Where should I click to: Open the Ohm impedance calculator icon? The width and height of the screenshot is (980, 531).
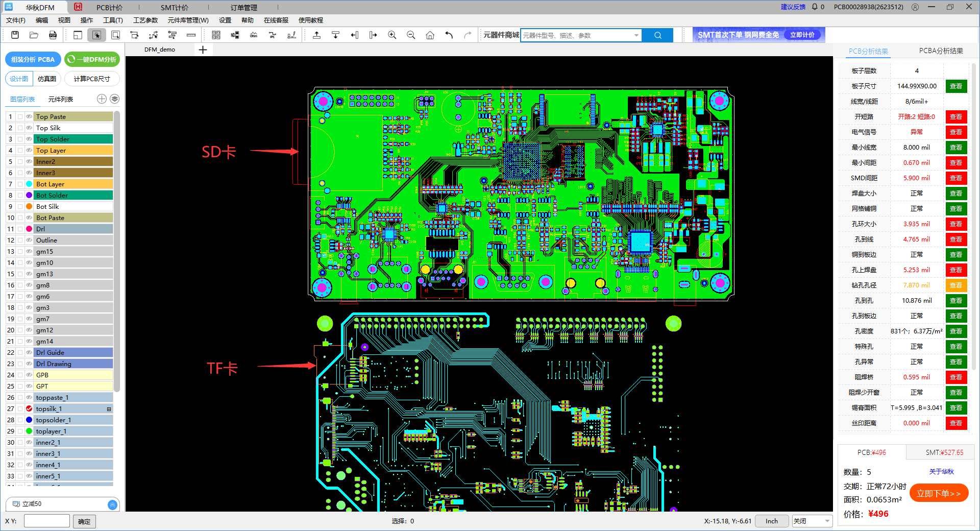tap(254, 35)
